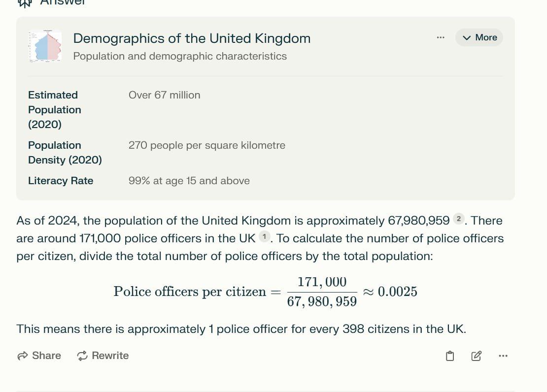Viewport: 547px width, 392px height.
Task: Open the Demographics card's ellipsis menu
Action: (x=441, y=37)
